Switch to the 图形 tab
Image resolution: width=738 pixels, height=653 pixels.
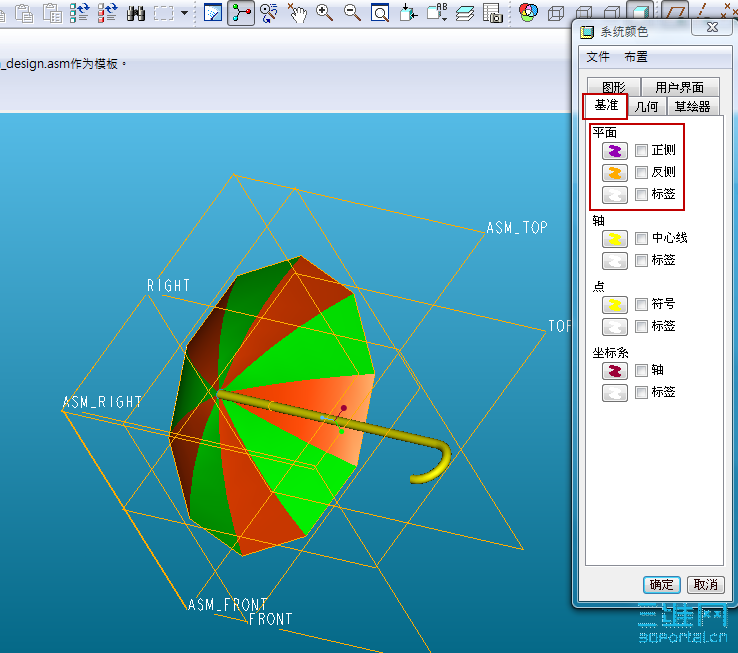coord(614,87)
